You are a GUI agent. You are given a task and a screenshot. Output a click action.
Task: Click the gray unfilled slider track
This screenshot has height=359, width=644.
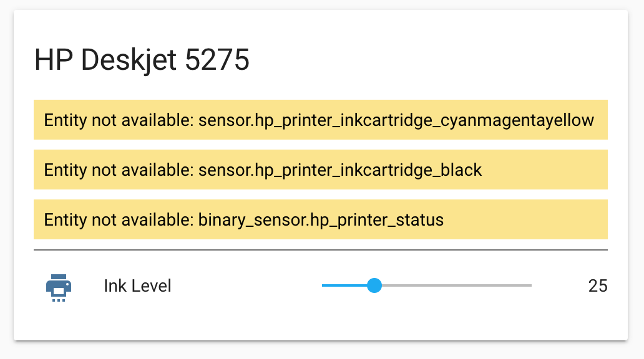tap(456, 285)
